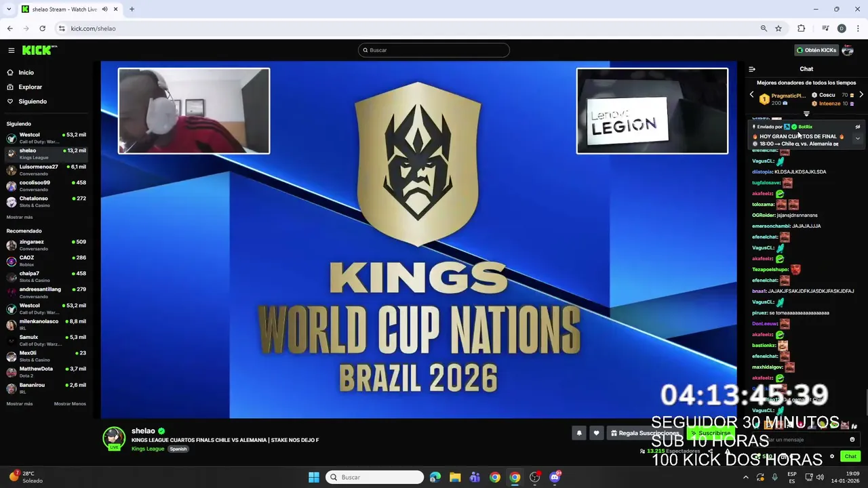Open Luisormeno27 channel in sidebar
The height and width of the screenshot is (488, 868).
click(46, 169)
